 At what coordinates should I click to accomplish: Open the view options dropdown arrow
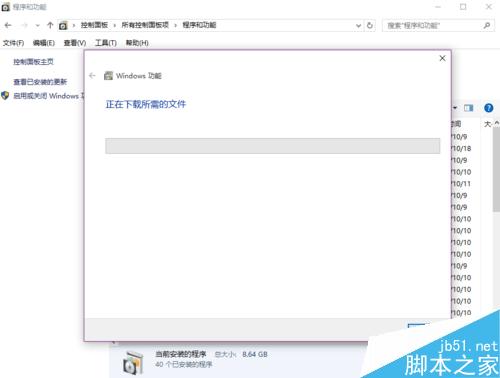pyautogui.click(x=455, y=108)
